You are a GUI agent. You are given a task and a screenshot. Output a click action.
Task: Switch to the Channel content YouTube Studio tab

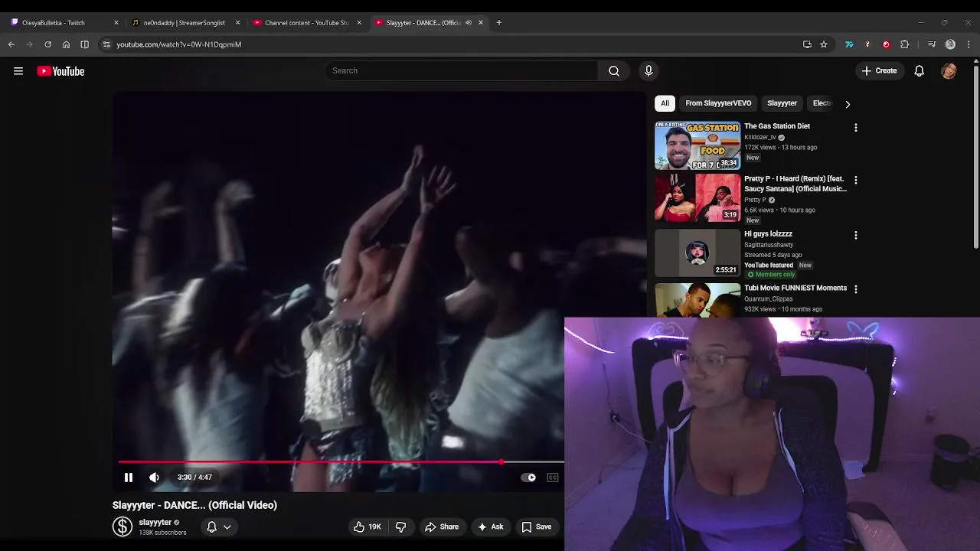(x=305, y=23)
